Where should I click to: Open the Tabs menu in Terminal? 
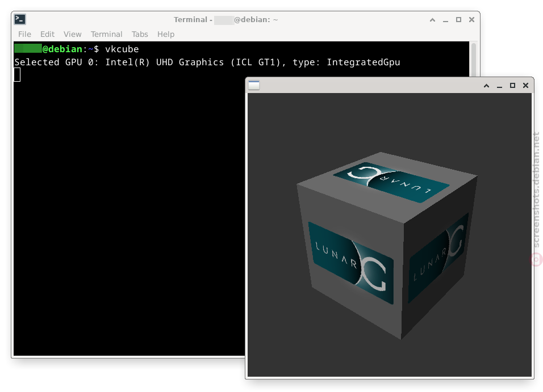(x=140, y=34)
